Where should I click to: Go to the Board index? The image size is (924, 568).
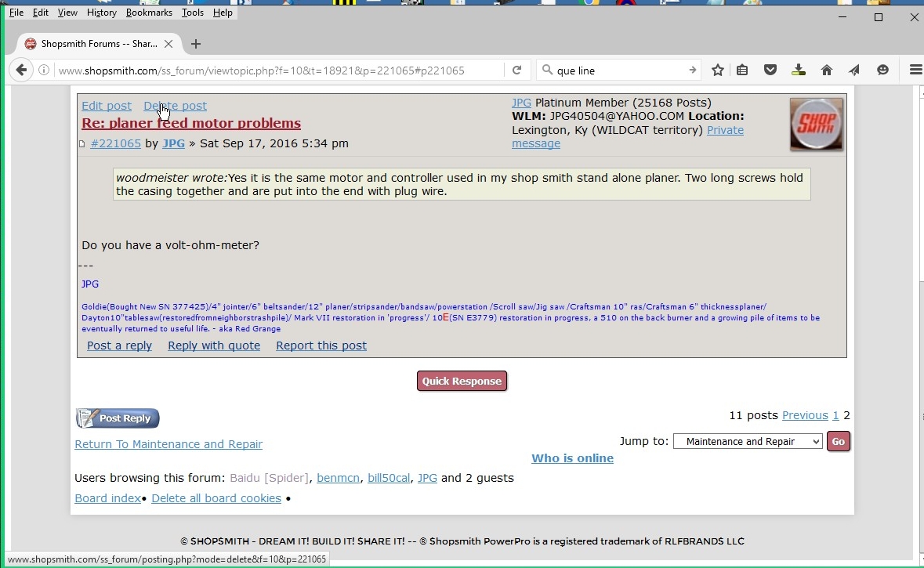[108, 498]
